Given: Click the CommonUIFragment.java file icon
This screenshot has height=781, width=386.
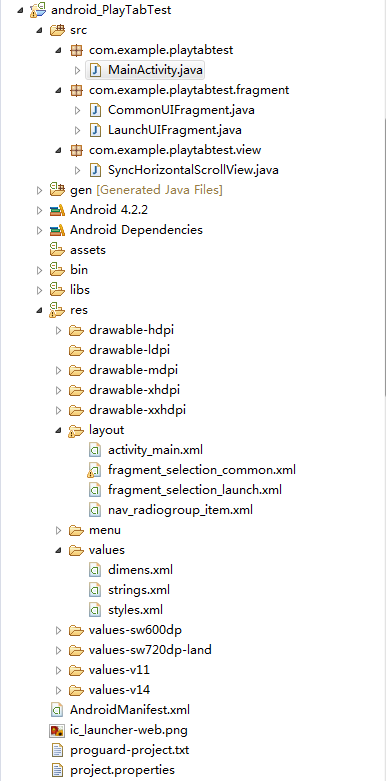Looking at the screenshot, I should click(x=95, y=110).
